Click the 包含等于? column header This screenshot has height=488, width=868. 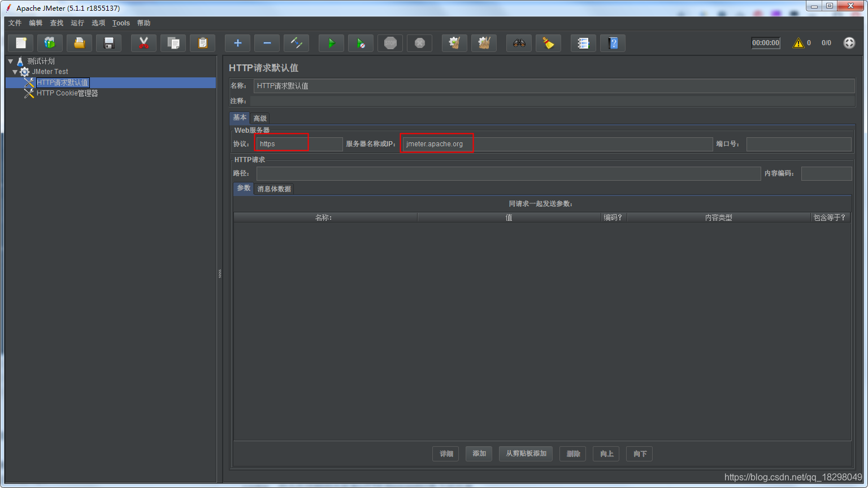(831, 217)
